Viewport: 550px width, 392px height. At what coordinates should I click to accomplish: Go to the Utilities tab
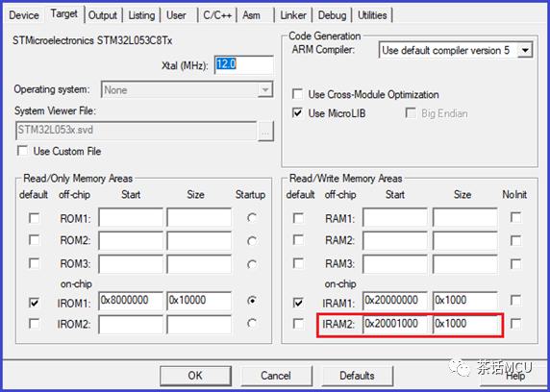(x=372, y=15)
